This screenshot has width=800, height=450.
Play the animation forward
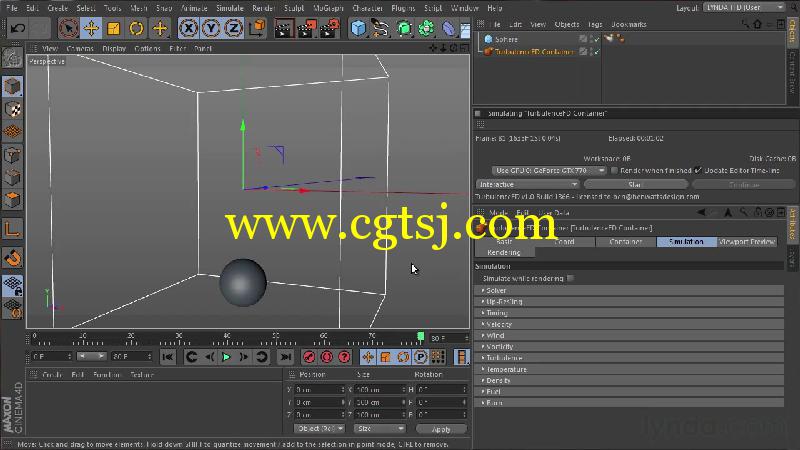[x=227, y=357]
